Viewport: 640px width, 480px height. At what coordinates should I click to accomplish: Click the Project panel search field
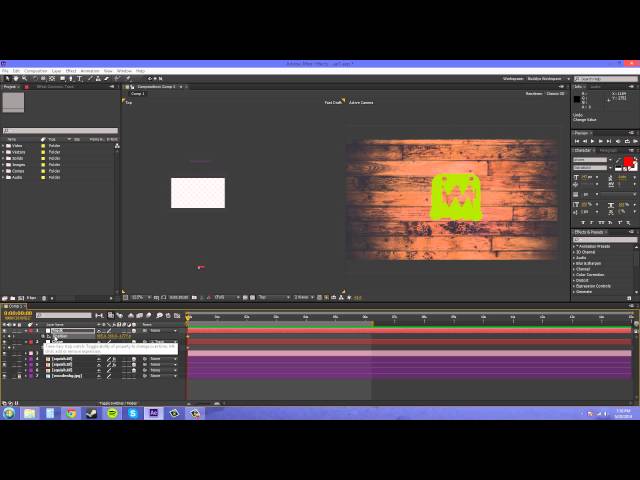click(x=60, y=131)
